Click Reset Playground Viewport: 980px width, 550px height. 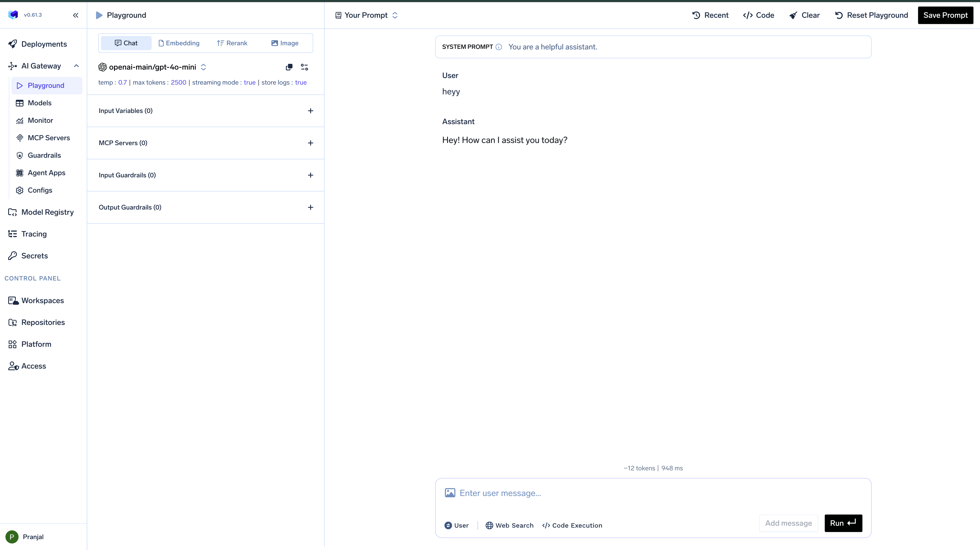871,15
